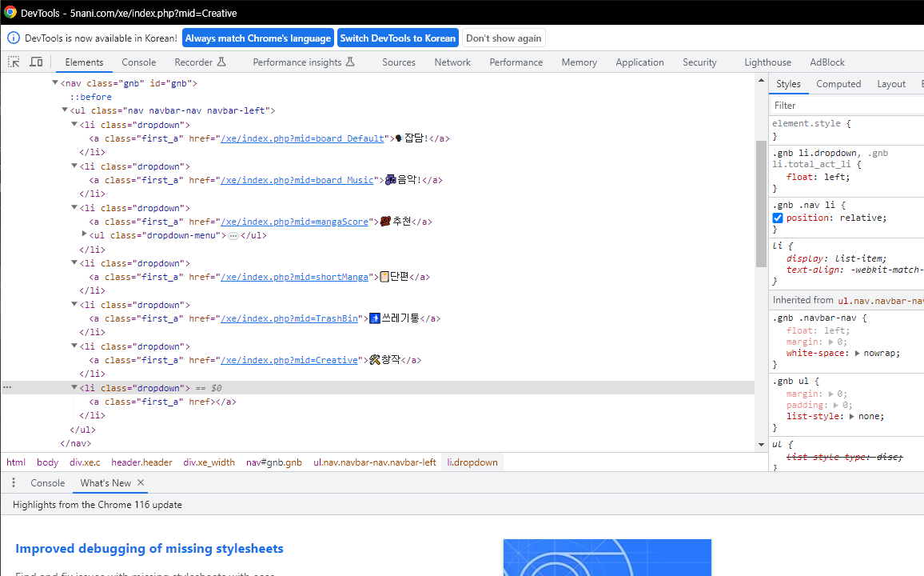Select header.header in the breadcrumb
The width and height of the screenshot is (924, 576).
(x=141, y=462)
